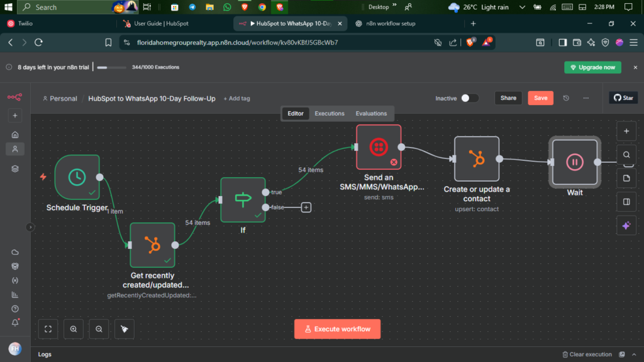Image resolution: width=644 pixels, height=362 pixels.
Task: Toggle the workflow Inactive switch
Action: (x=469, y=98)
